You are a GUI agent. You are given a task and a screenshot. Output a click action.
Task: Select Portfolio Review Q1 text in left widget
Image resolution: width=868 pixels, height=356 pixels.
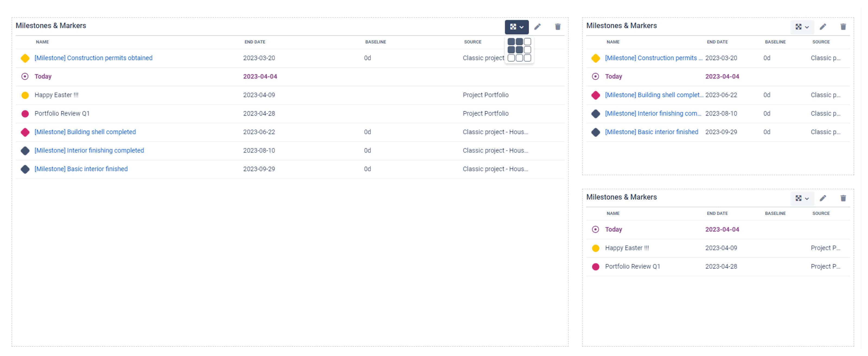62,114
